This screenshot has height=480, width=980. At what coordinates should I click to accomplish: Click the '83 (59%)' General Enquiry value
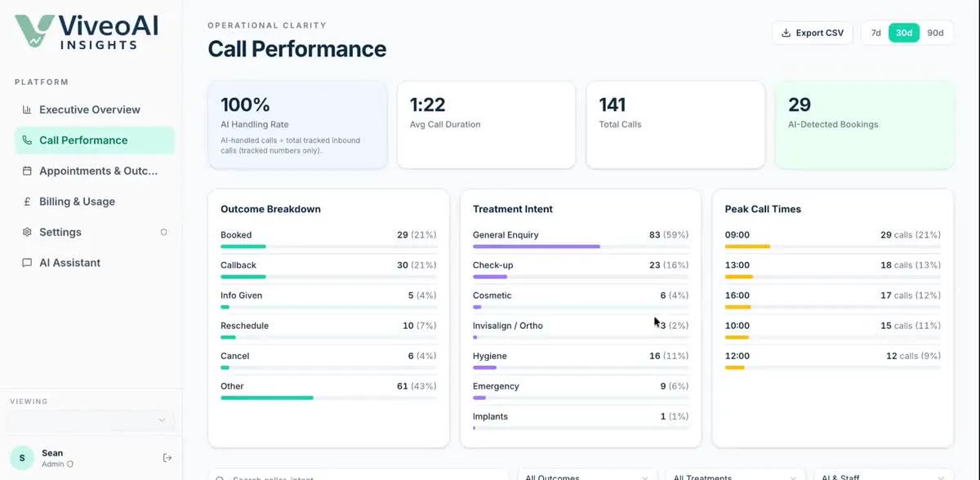(669, 235)
